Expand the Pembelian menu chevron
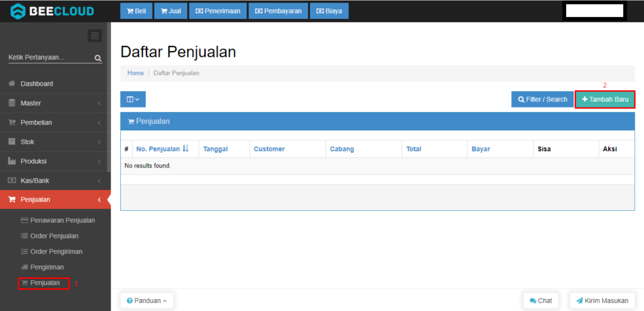 click(x=99, y=123)
